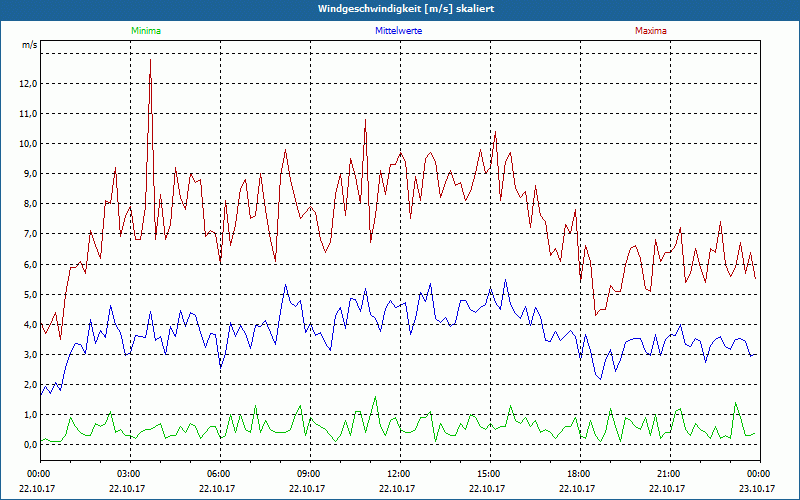Click the '10,0' y-axis value
The width and height of the screenshot is (800, 500).
(x=29, y=144)
